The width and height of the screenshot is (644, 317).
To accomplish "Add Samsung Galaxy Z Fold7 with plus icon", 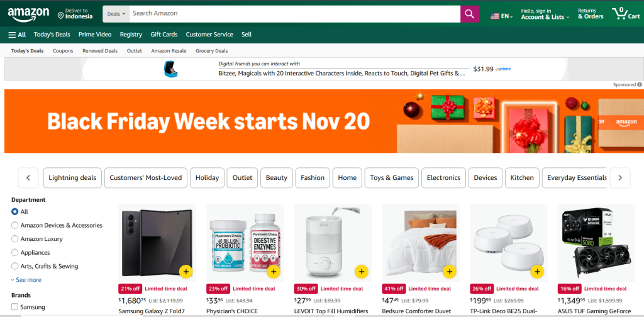I will 186,272.
